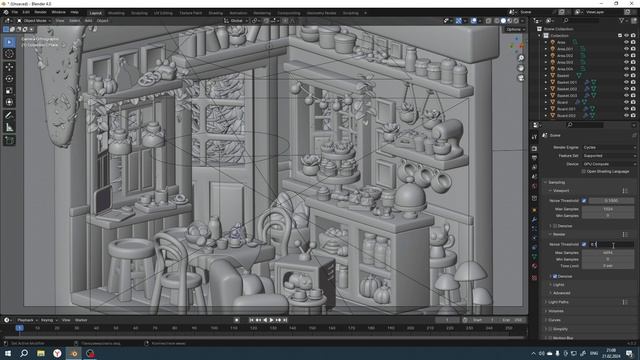
Task: Switch to the Modeling workspace tab
Action: [116, 13]
